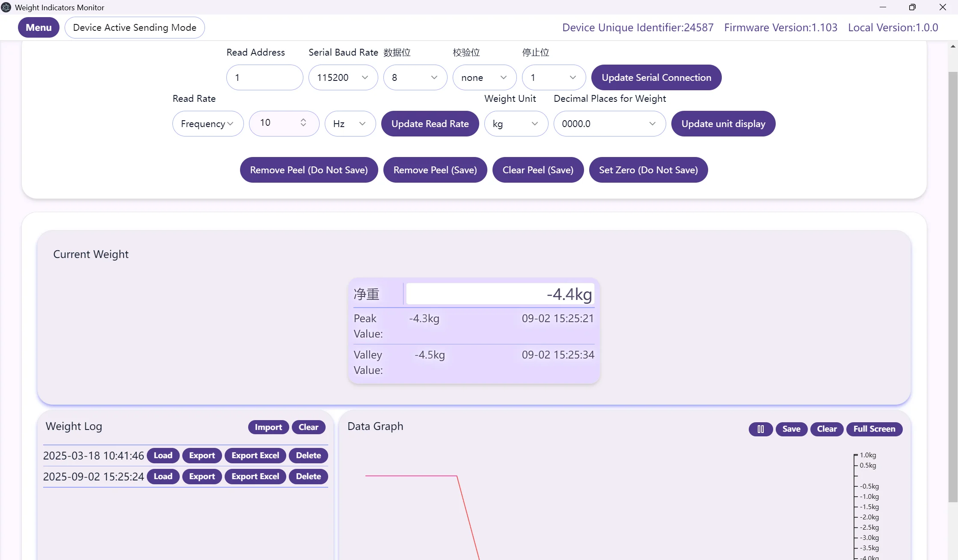
Task: Click the vertical scrollbar on the right
Action: click(953, 287)
